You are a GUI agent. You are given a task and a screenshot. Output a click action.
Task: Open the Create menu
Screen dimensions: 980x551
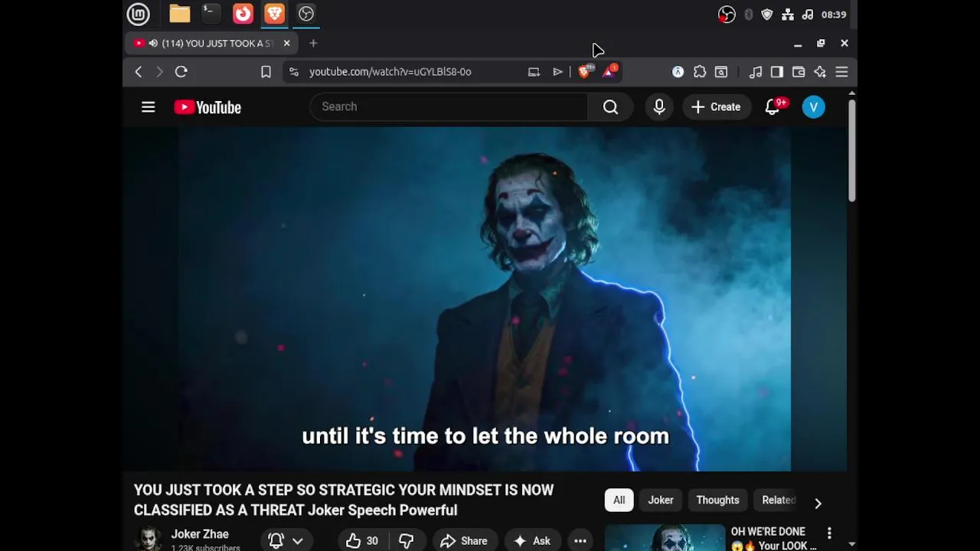click(x=716, y=107)
